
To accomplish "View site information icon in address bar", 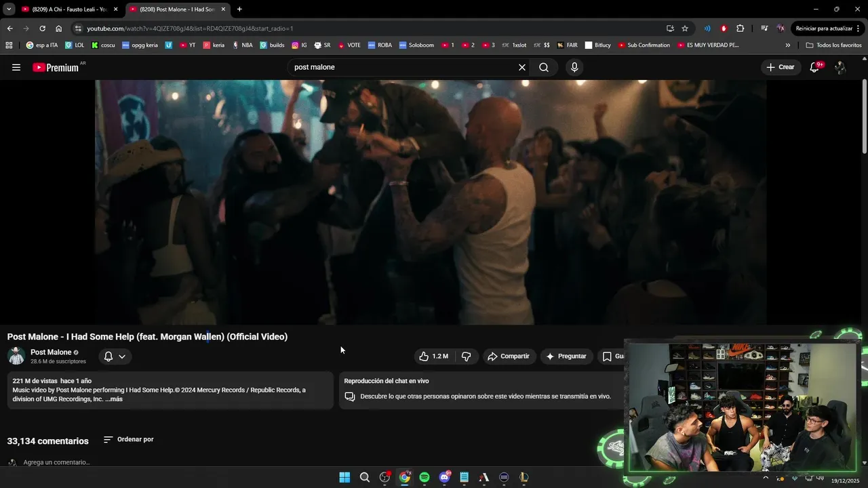I will (78, 28).
